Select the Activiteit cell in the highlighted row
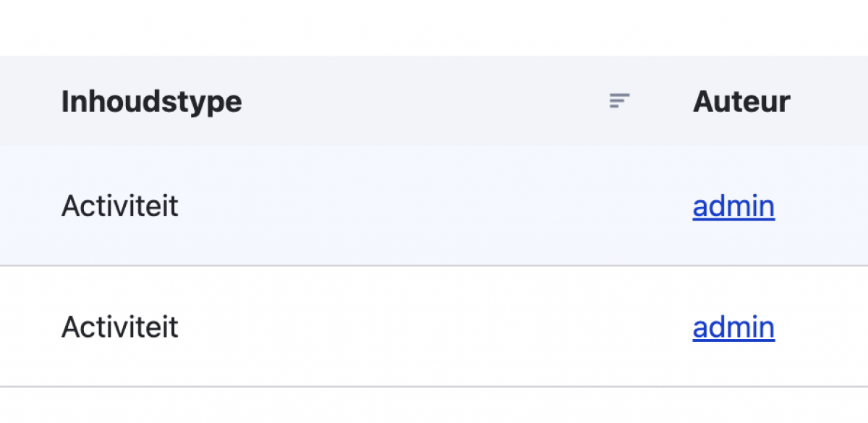The height and width of the screenshot is (423, 868). (120, 206)
